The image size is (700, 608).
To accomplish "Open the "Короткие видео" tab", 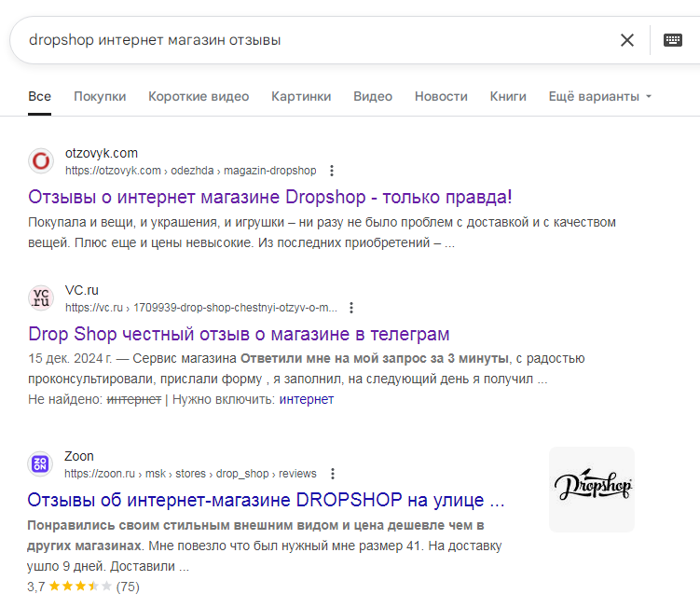I will tap(199, 96).
